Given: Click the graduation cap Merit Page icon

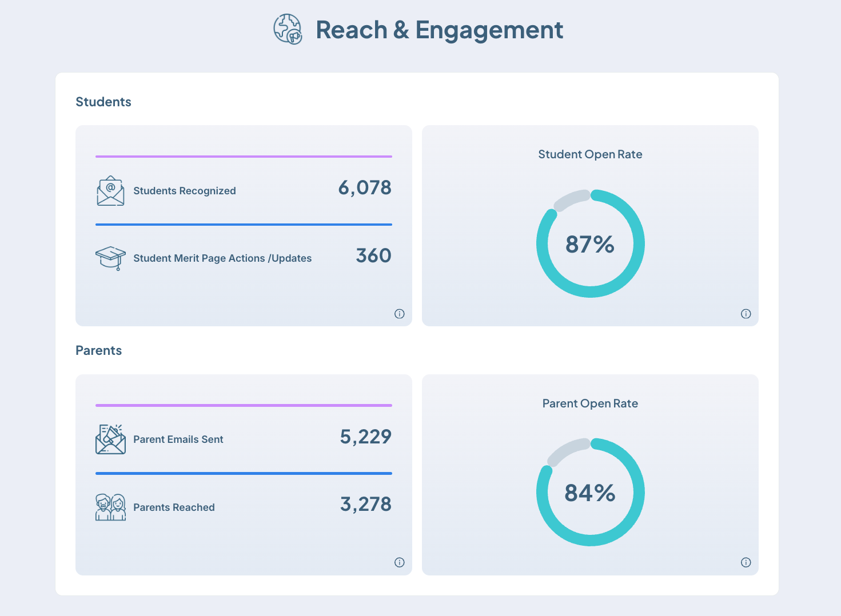Looking at the screenshot, I should (110, 258).
